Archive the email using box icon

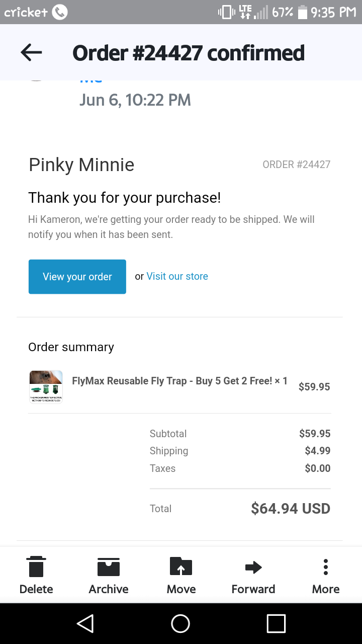pyautogui.click(x=109, y=566)
